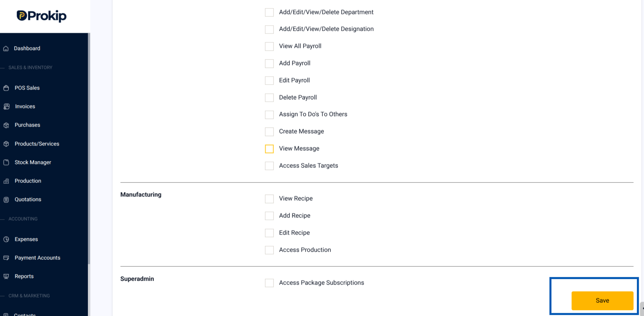This screenshot has width=644, height=316.
Task: Click the Prokip logo
Action: point(42,16)
